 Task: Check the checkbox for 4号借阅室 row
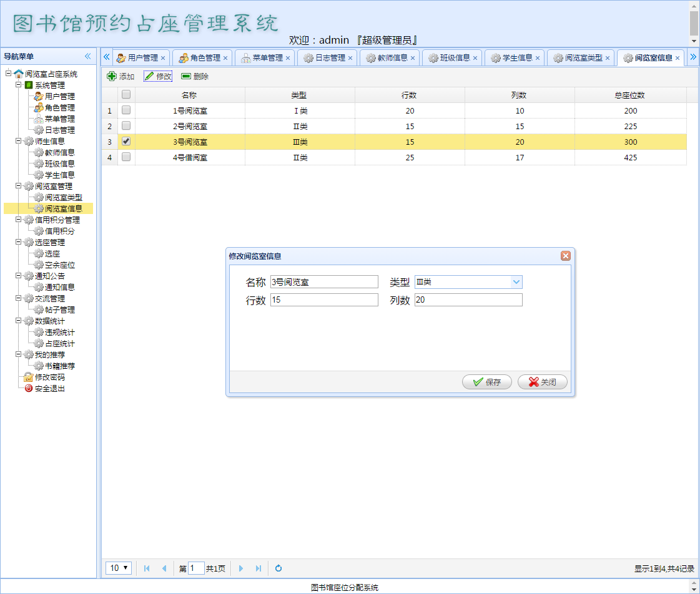pos(126,157)
